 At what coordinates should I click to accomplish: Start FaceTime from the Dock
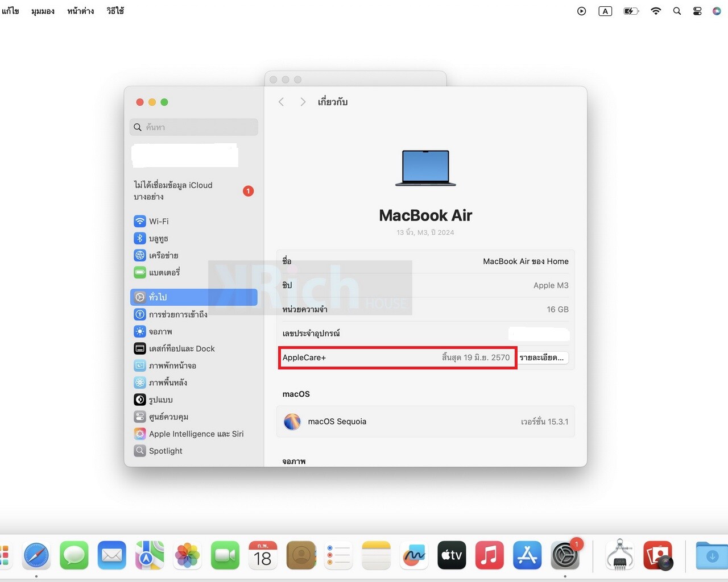[x=225, y=555]
